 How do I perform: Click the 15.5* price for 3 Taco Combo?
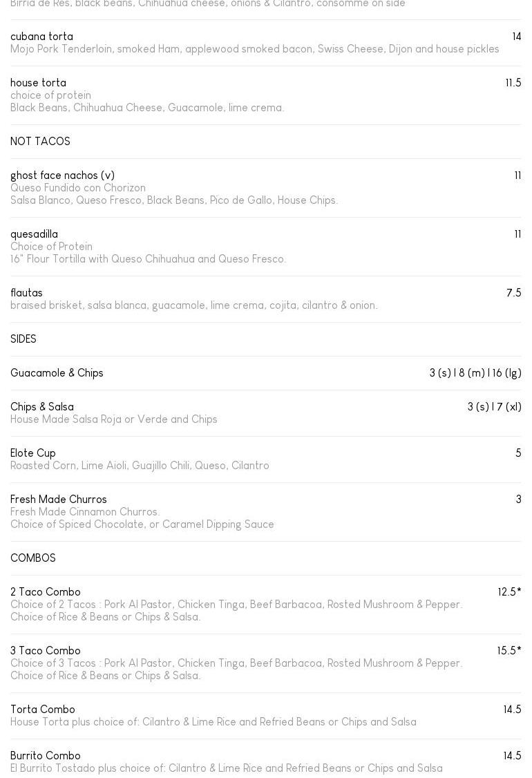(x=509, y=651)
